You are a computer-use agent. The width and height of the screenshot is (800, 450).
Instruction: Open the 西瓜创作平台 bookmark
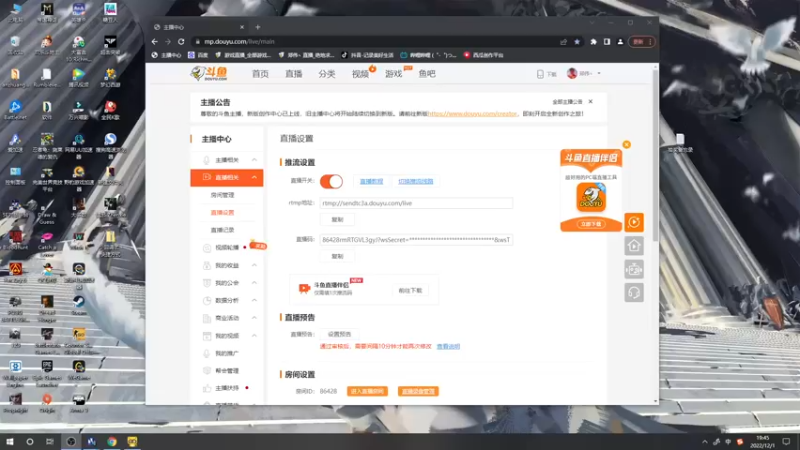483,55
